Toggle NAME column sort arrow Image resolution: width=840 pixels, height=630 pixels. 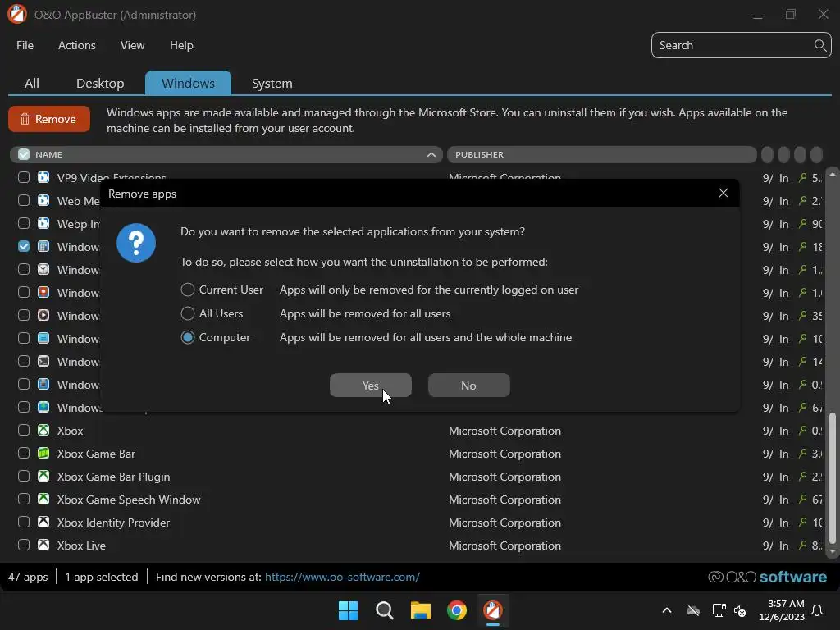pos(431,154)
